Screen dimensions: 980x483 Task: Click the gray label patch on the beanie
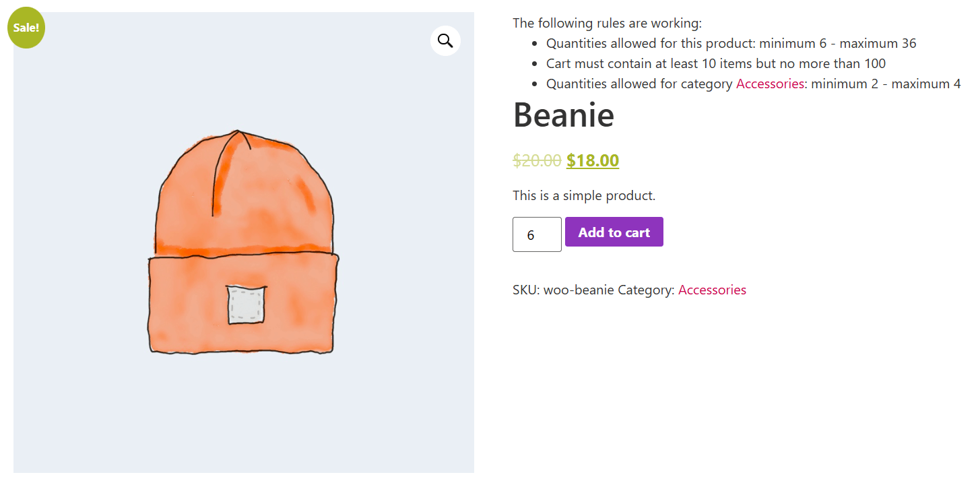tap(246, 304)
